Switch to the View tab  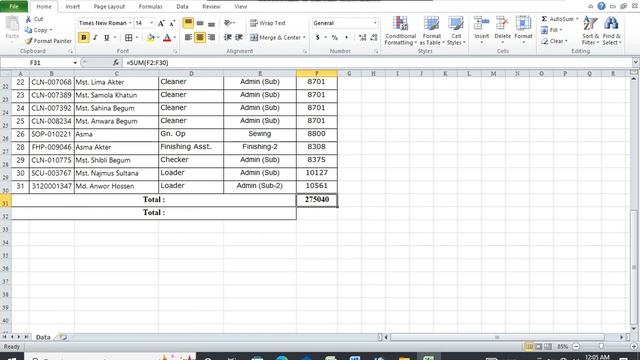pyautogui.click(x=240, y=7)
